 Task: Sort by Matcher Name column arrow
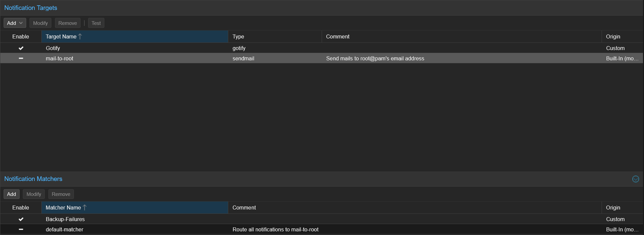coord(84,207)
